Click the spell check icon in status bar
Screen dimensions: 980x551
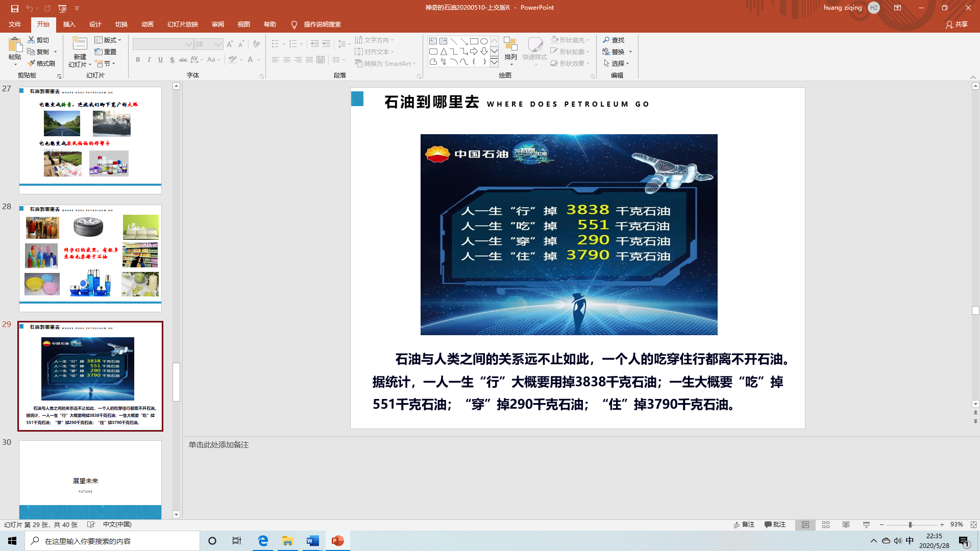click(x=91, y=524)
